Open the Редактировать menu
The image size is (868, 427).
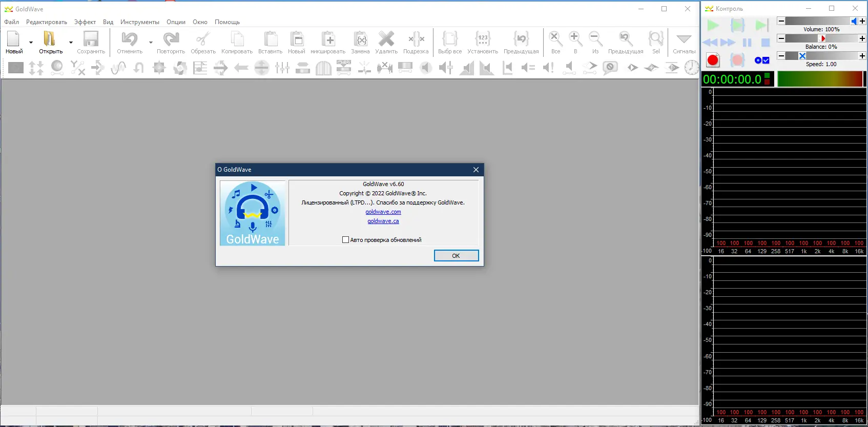47,22
